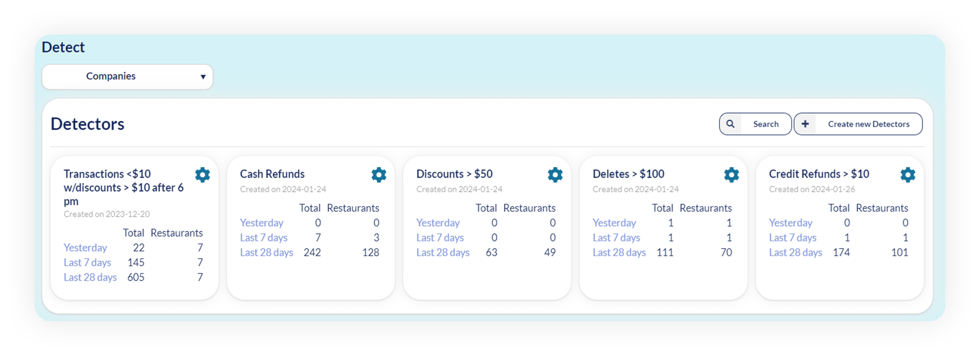
Task: Open Last 7 days for Discounts > $50
Action: pos(440,237)
